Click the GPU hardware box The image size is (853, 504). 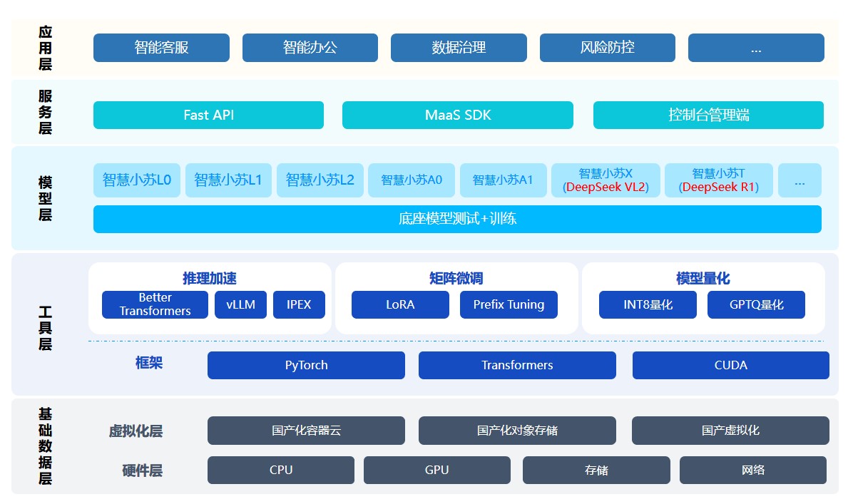pos(436,470)
